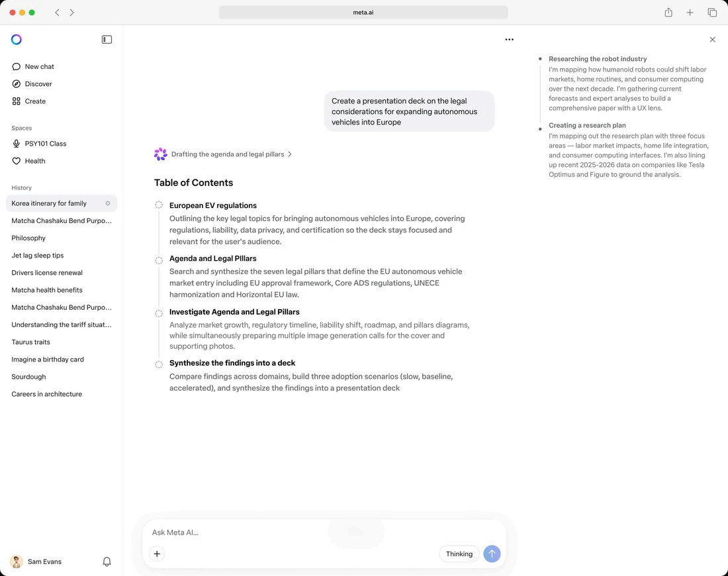Click the Create grid icon
The width and height of the screenshot is (728, 576).
[17, 101]
